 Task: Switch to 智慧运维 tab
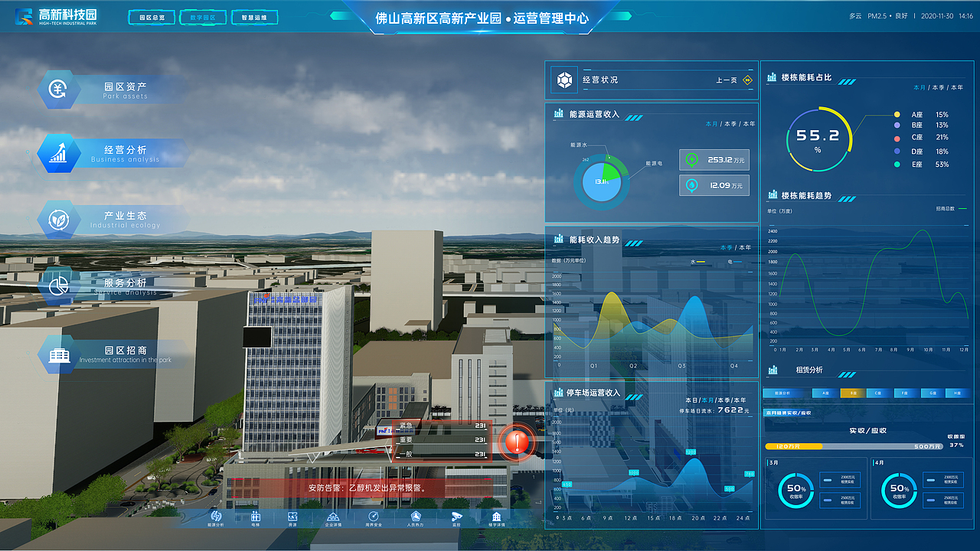[x=253, y=17]
